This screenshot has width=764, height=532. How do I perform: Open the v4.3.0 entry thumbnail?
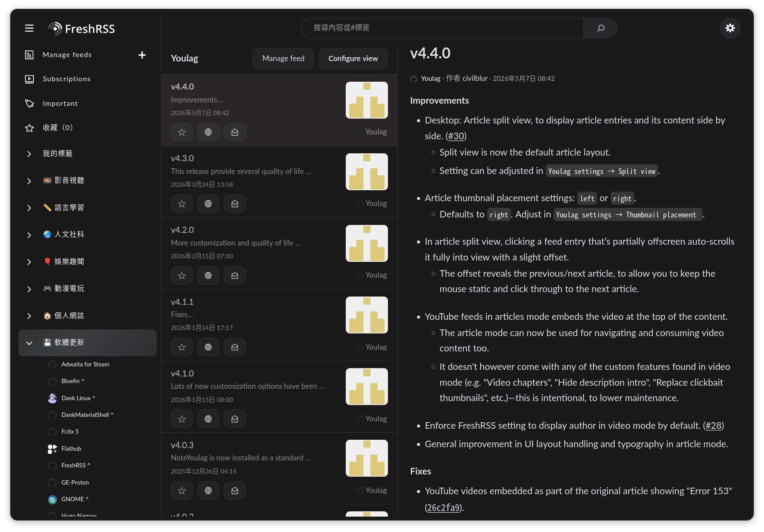(367, 172)
